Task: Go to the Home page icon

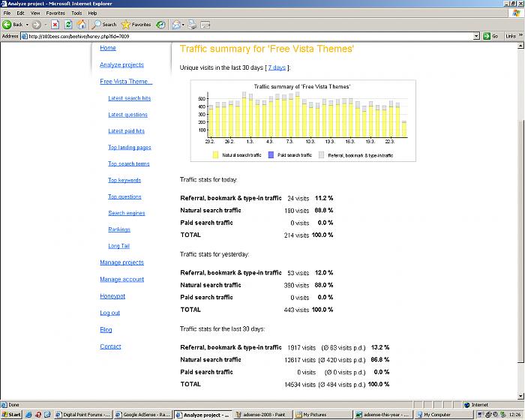Action: pos(81,25)
